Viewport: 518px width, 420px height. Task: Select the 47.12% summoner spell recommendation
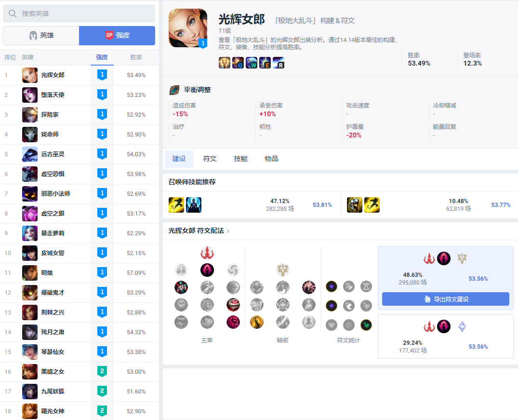tap(252, 205)
